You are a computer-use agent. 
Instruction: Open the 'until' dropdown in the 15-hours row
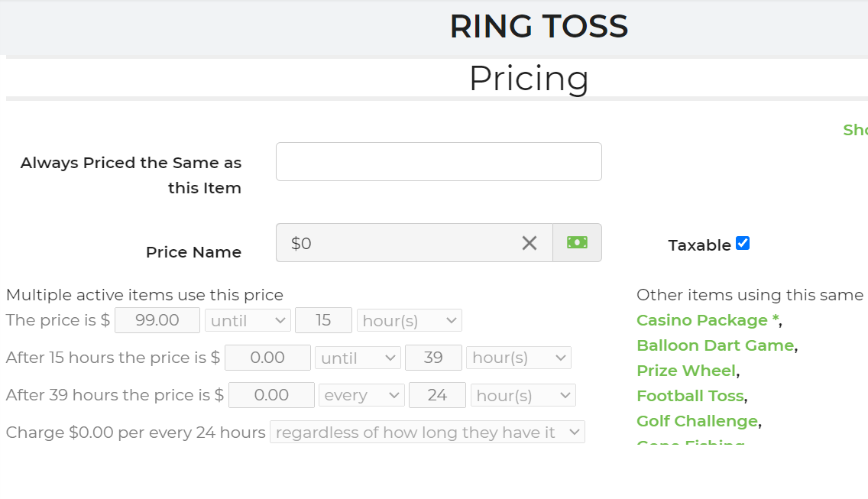tap(358, 358)
